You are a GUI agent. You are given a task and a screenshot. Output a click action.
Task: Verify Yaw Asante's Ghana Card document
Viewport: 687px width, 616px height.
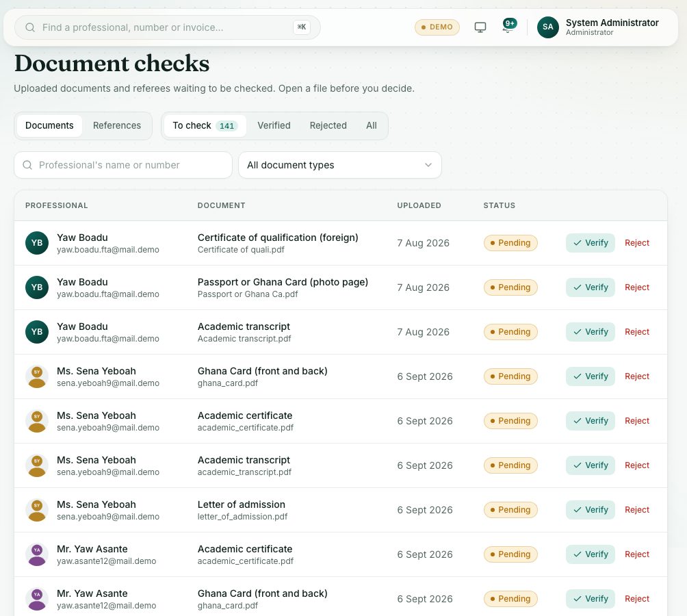point(590,598)
